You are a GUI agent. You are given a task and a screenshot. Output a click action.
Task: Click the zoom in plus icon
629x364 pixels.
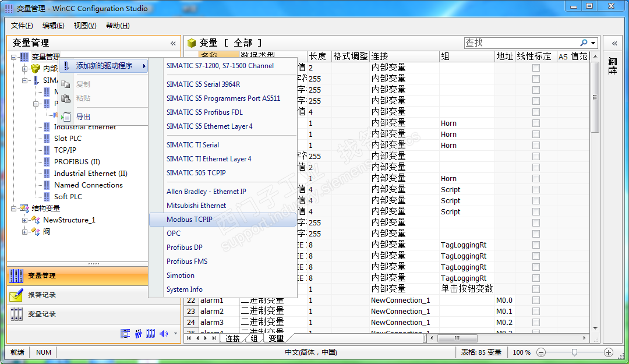click(609, 352)
